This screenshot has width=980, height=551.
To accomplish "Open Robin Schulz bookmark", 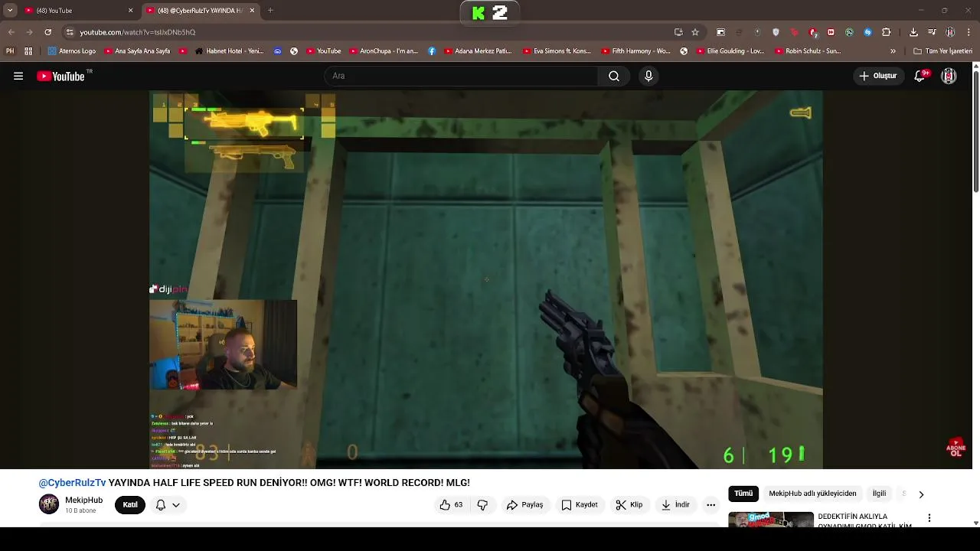I will 808,51.
